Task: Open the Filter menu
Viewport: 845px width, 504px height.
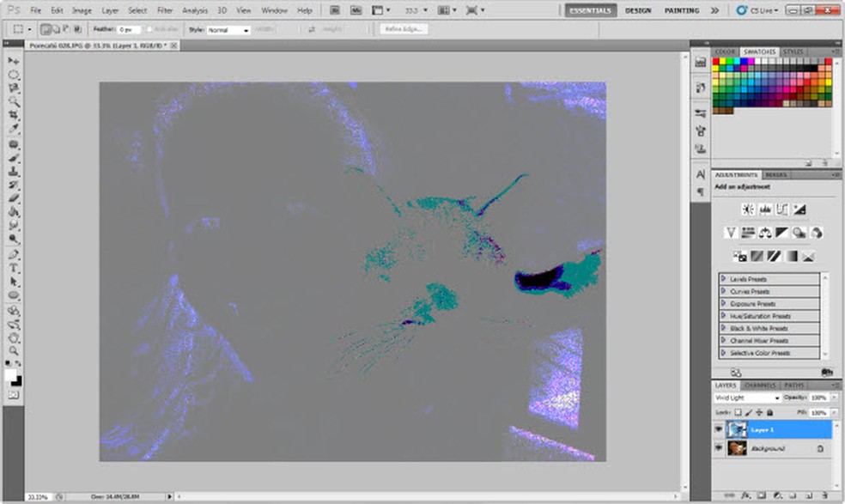Action: (x=165, y=10)
